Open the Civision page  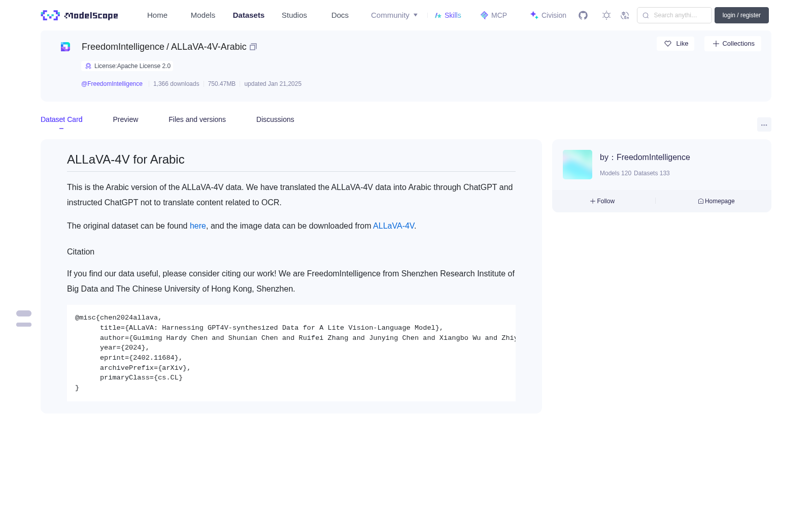[548, 15]
